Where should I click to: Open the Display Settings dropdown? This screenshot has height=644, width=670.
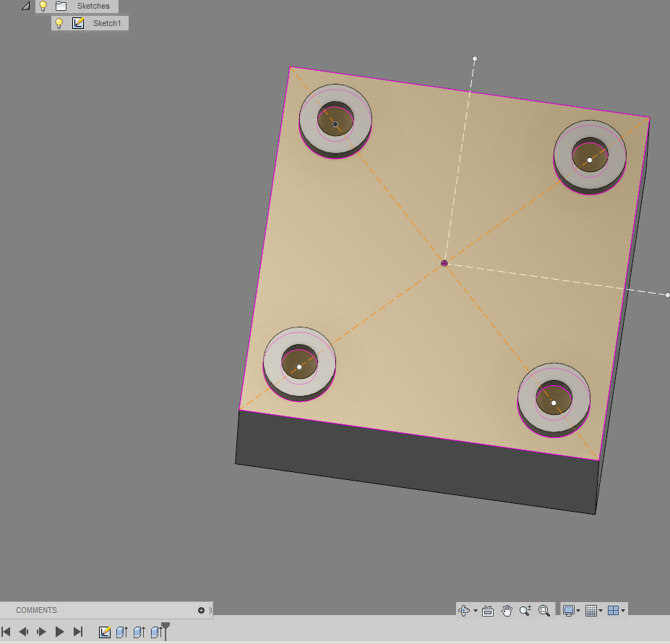pyautogui.click(x=570, y=610)
